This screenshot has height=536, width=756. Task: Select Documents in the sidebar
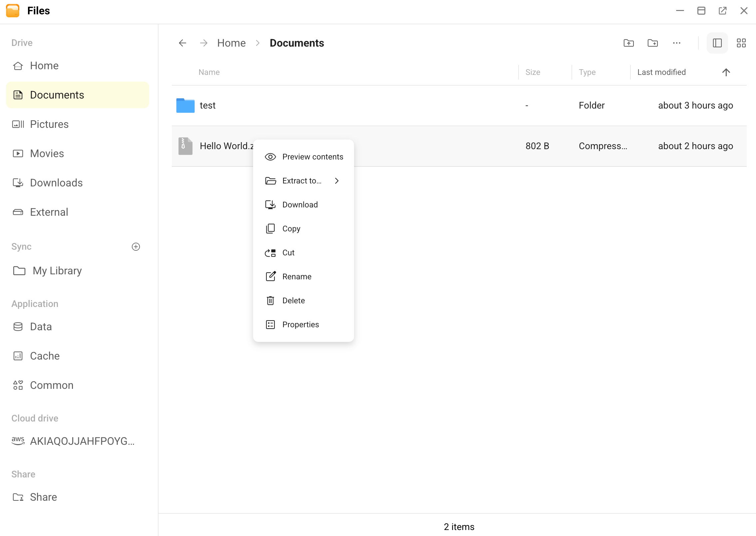(78, 95)
